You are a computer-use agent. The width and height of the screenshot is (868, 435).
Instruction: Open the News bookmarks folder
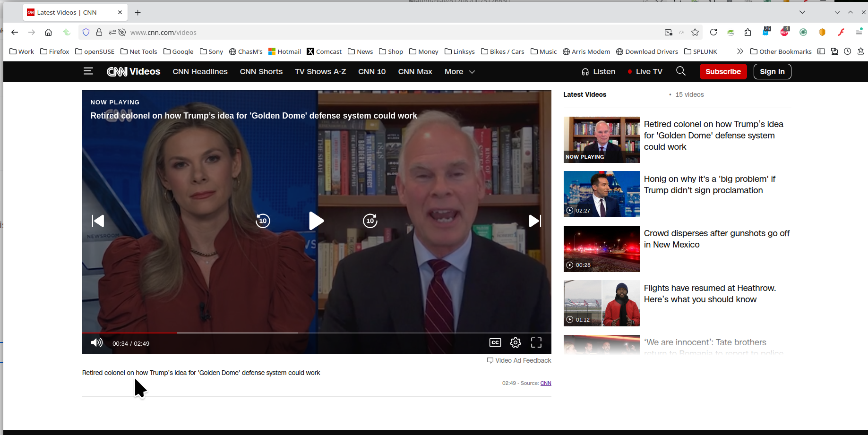(x=361, y=51)
